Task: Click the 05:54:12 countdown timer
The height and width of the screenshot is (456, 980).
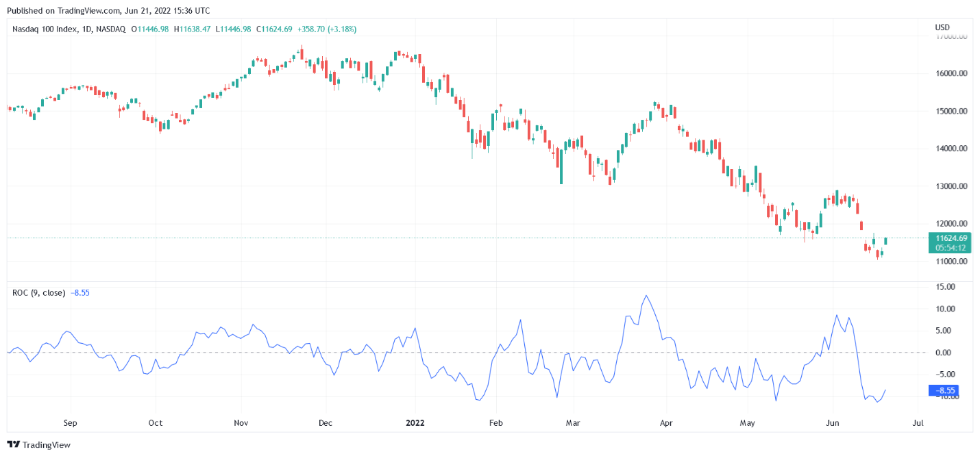Action: click(951, 246)
